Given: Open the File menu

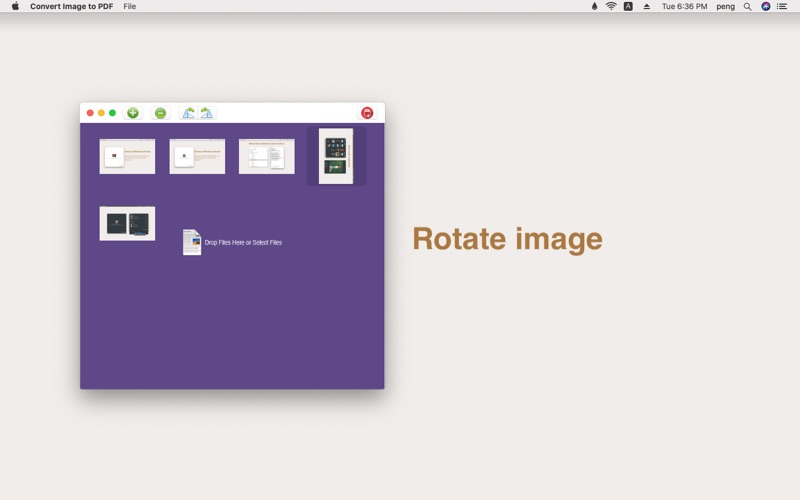Looking at the screenshot, I should [x=130, y=6].
